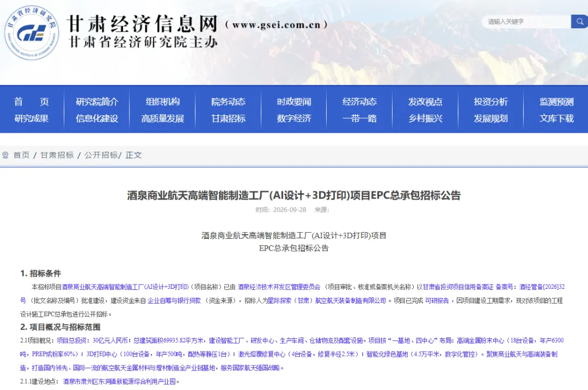
Task: Click the blue text 酒泉经济技术开发区管理委员会
Action: (x=279, y=287)
